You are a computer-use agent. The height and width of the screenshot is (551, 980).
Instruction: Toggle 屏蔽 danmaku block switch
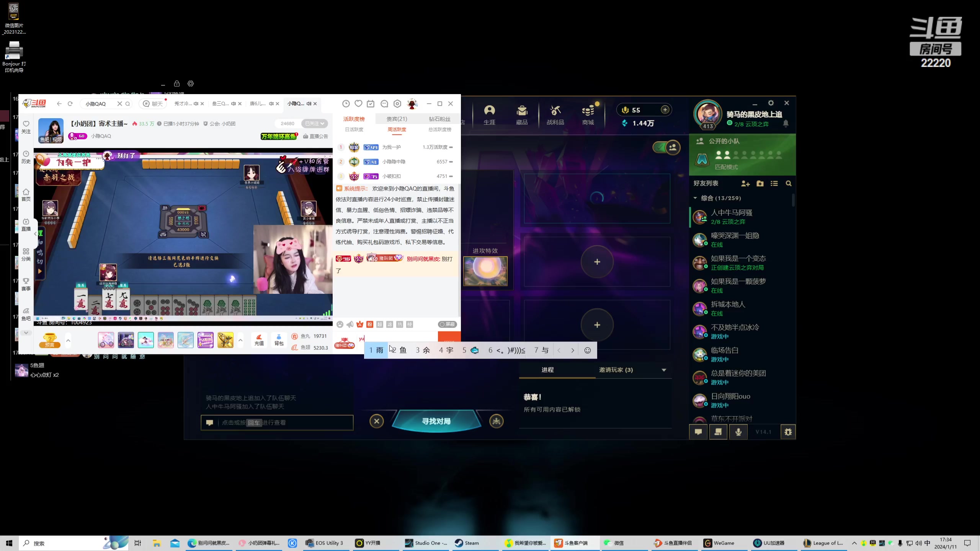(448, 324)
